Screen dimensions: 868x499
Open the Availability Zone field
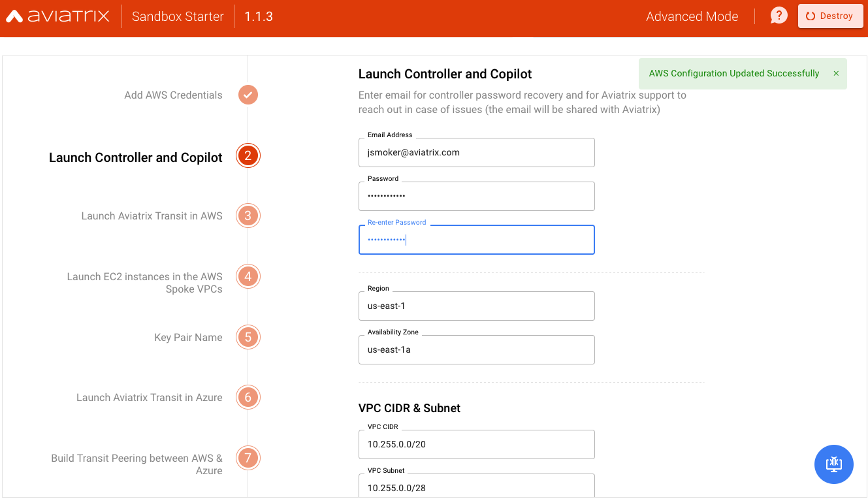pyautogui.click(x=477, y=349)
